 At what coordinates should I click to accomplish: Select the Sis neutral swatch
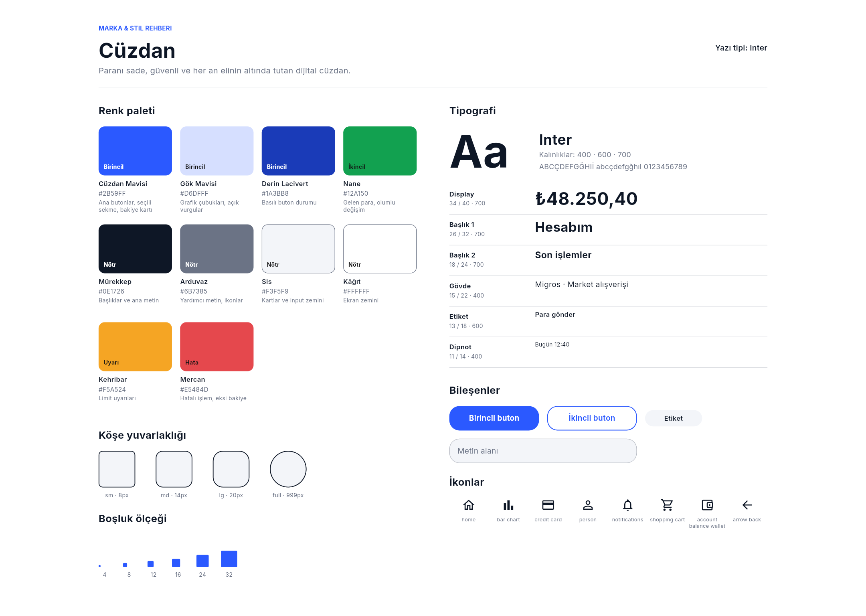[x=298, y=249]
